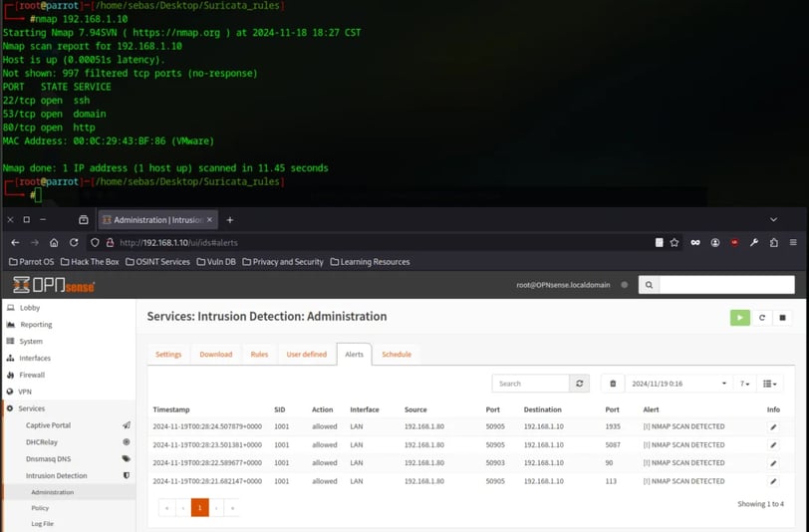
Task: Click the browser back arrow
Action: 15,242
